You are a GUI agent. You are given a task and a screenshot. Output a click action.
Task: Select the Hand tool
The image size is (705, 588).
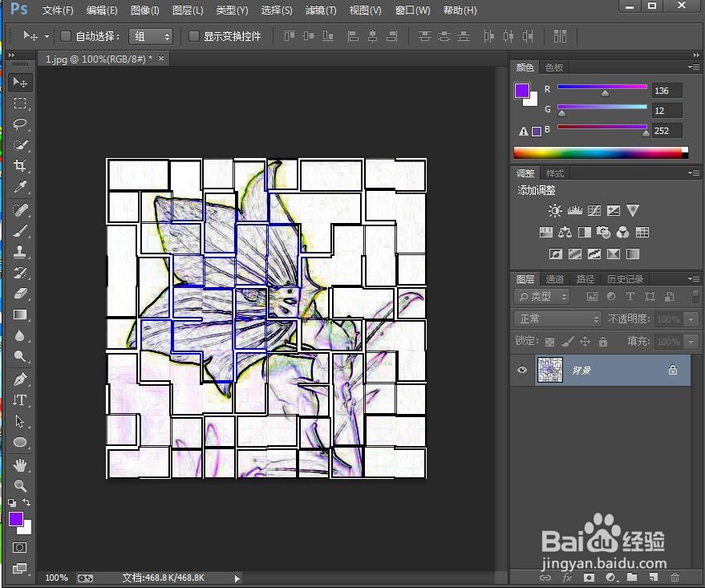(20, 464)
